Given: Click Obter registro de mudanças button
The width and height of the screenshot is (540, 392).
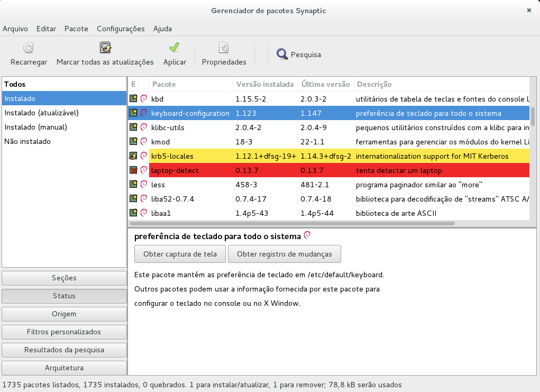Looking at the screenshot, I should tap(285, 254).
